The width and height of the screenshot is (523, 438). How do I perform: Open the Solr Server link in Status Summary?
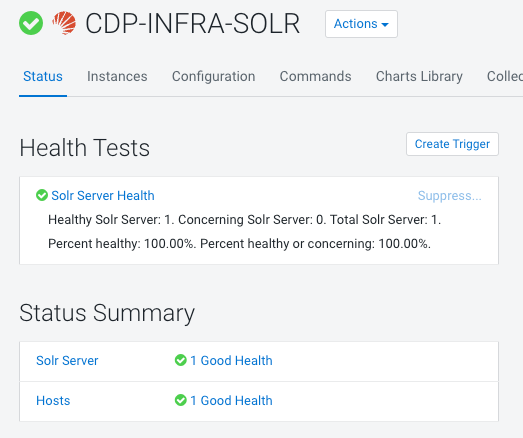[x=67, y=361]
